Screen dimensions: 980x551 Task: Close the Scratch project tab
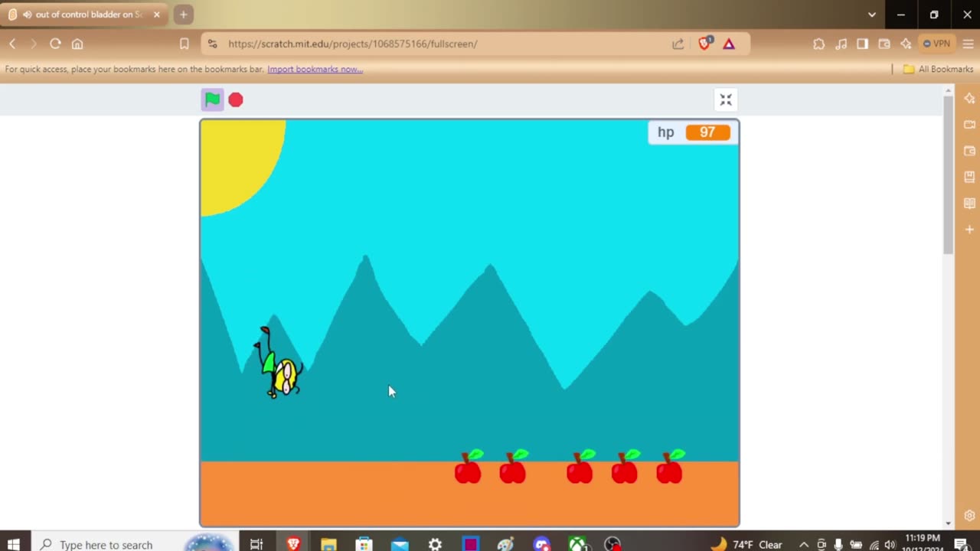(x=156, y=15)
